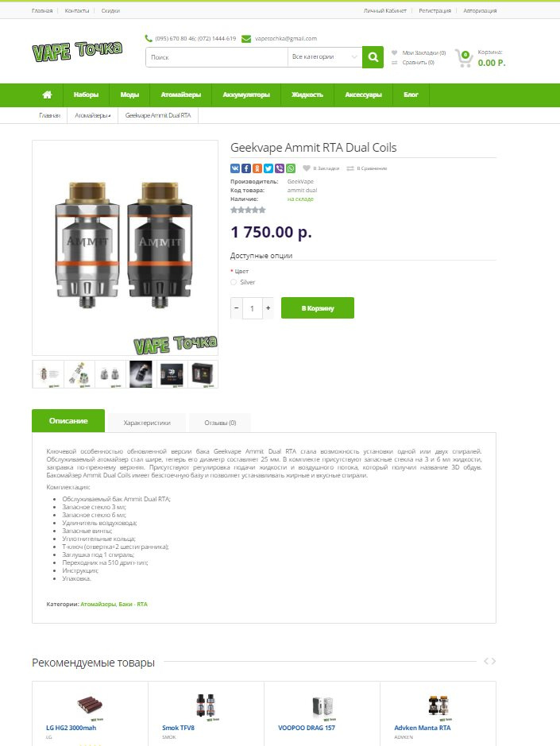Viewport: 560px width, 746px height.
Task: Share via the Viber icon
Action: [x=280, y=168]
